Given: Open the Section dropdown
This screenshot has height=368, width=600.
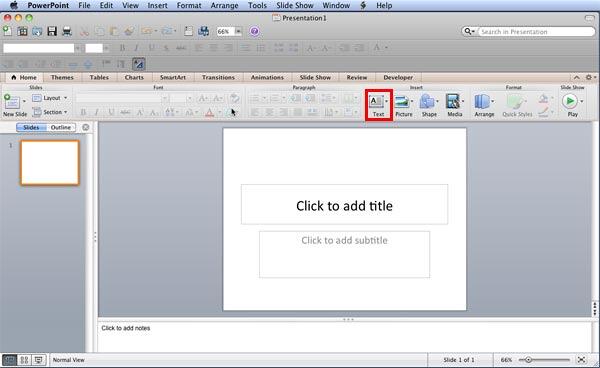Looking at the screenshot, I should 50,112.
